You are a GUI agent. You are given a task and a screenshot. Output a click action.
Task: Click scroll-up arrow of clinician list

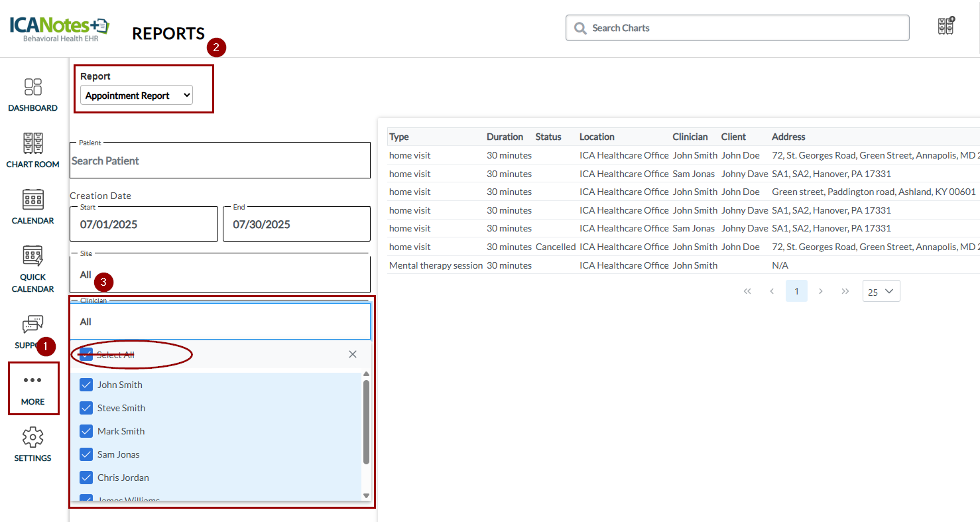pyautogui.click(x=366, y=374)
